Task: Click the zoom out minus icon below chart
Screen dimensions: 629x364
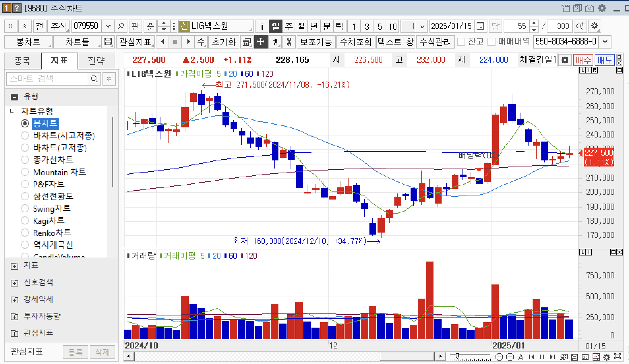Action: pos(500,357)
